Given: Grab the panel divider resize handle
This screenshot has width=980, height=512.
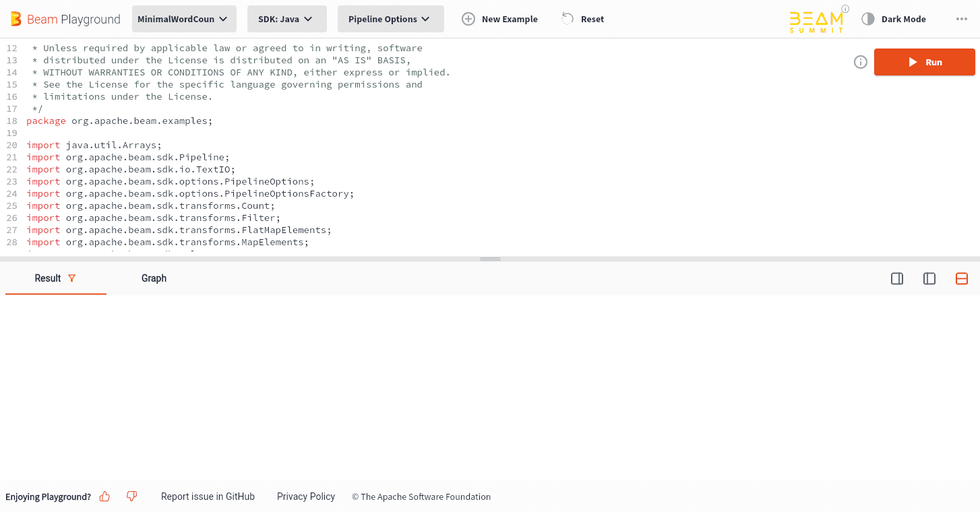Looking at the screenshot, I should (x=490, y=259).
